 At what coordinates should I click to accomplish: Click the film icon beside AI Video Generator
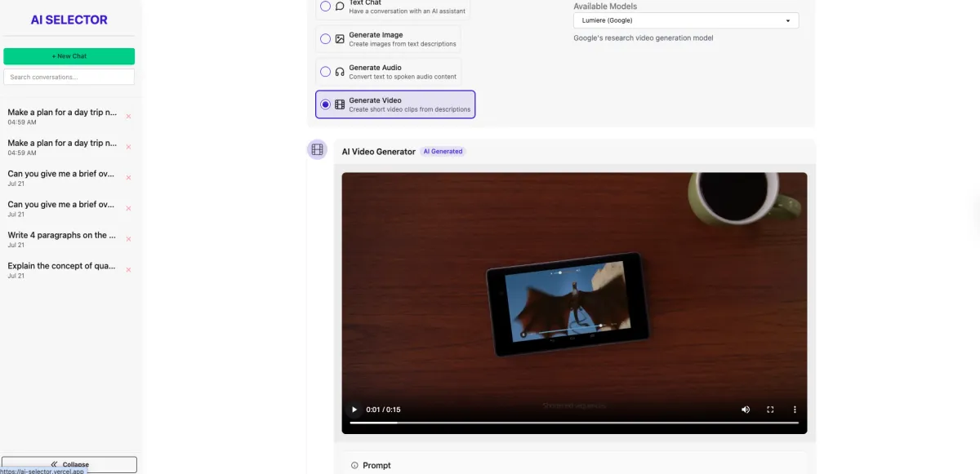(318, 150)
